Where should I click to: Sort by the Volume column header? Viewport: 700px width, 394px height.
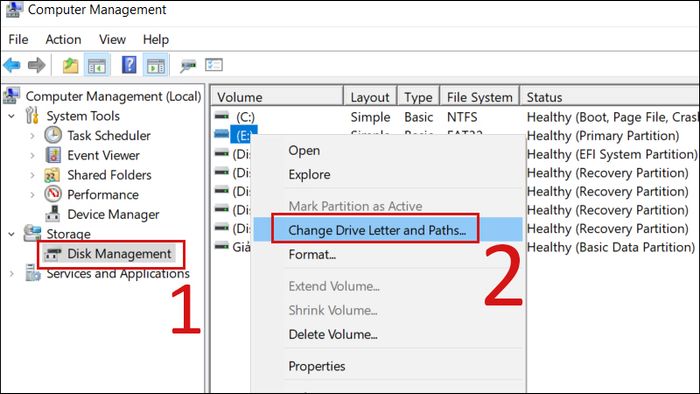[277, 97]
